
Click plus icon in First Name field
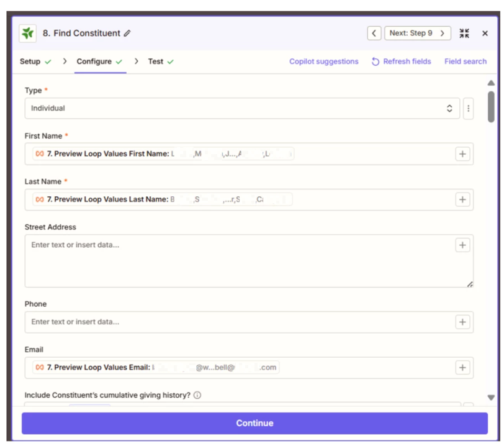click(462, 154)
